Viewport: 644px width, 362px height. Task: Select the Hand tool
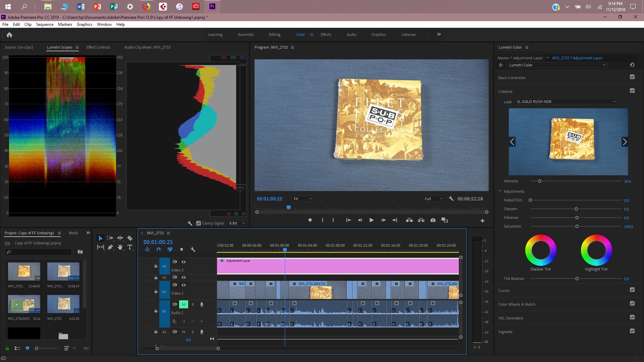120,247
